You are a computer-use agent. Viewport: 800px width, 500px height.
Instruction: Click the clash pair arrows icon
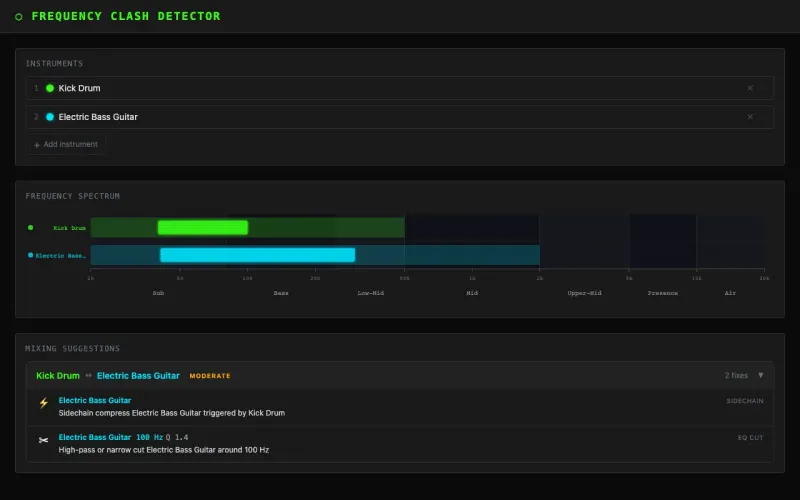88,376
